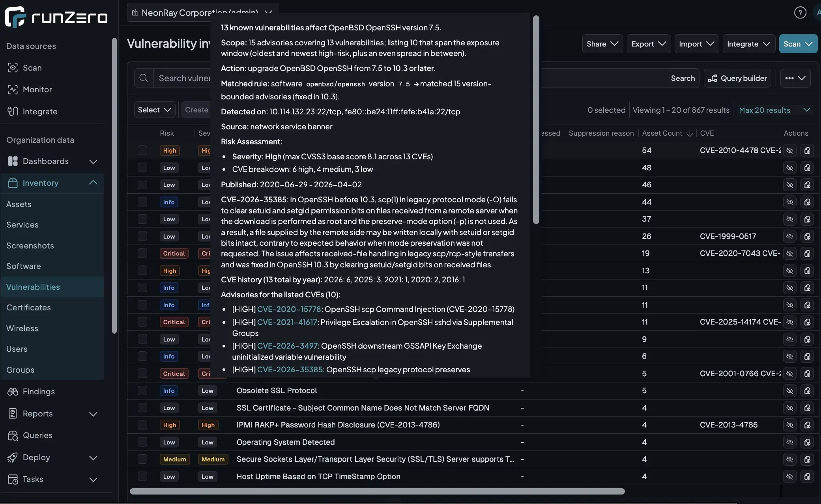Click the table horizontal scrollbar
The image size is (821, 504).
pos(377,491)
